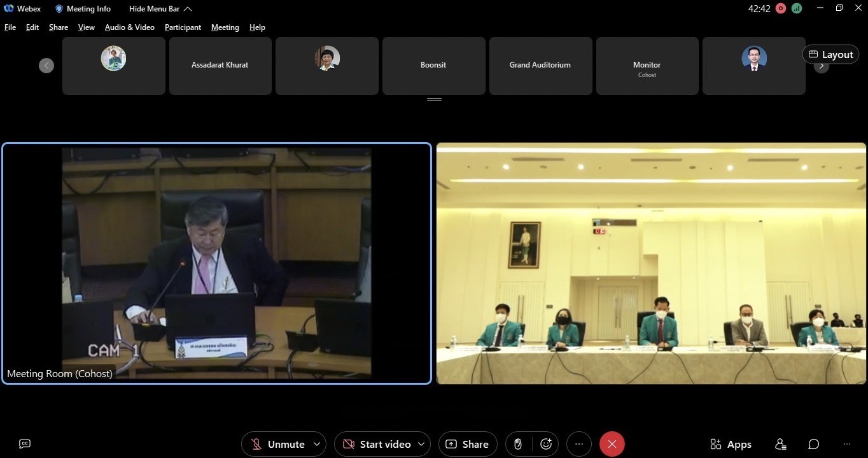Click the closed captions icon
The image size is (868, 458).
pyautogui.click(x=25, y=444)
